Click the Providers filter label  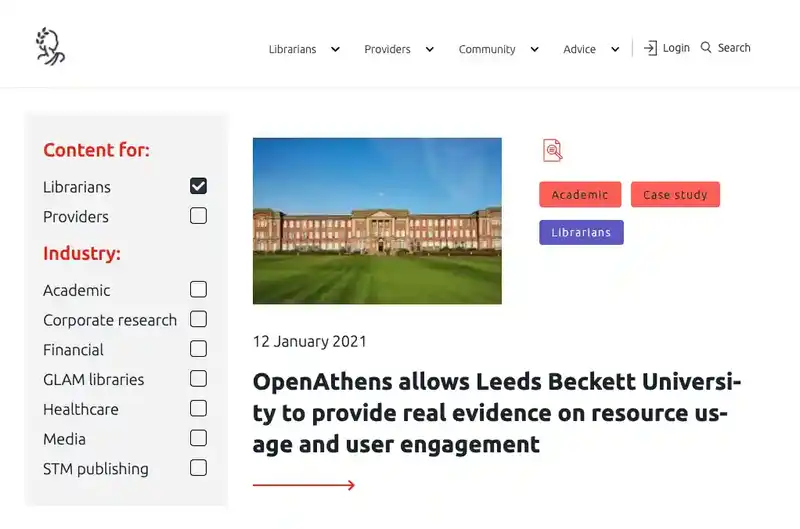click(x=76, y=217)
